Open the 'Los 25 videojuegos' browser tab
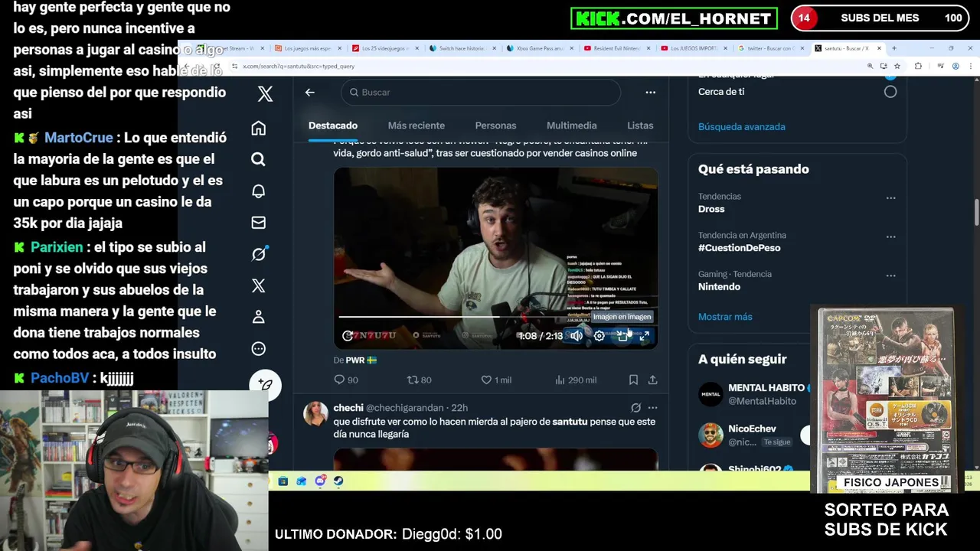Image resolution: width=980 pixels, height=551 pixels. [385, 48]
